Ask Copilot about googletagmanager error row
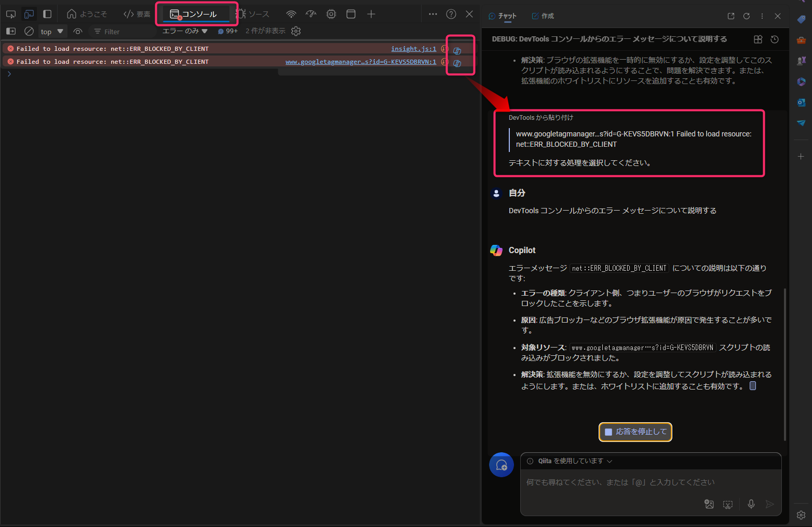812x527 pixels. pos(457,63)
